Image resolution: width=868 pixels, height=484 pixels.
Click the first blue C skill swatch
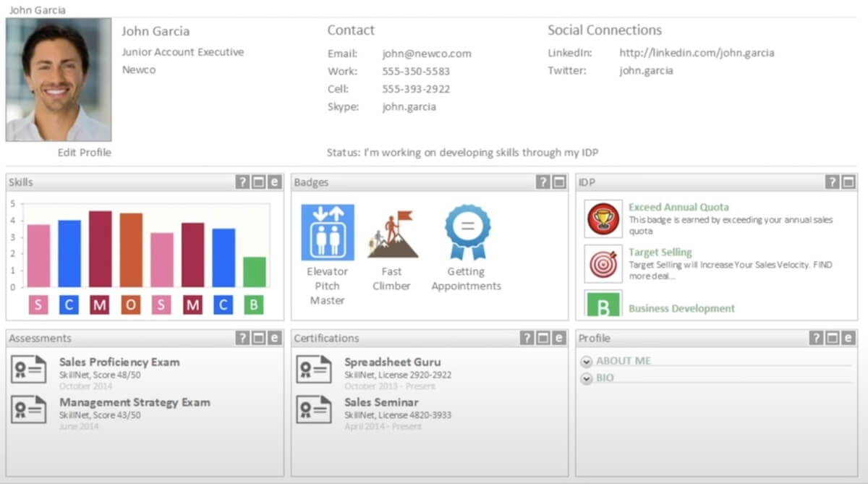click(x=69, y=305)
